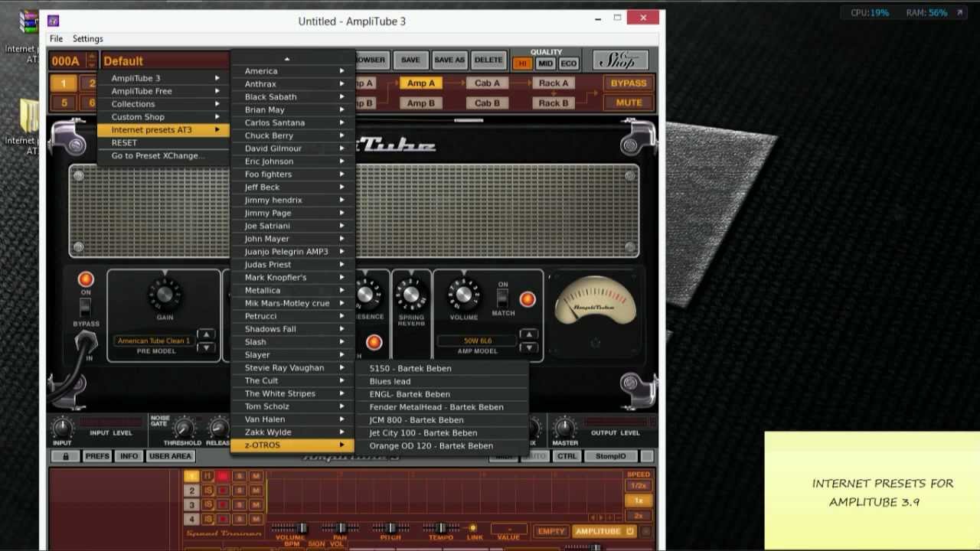Expand the David Gilmour presets submenu

click(x=292, y=148)
